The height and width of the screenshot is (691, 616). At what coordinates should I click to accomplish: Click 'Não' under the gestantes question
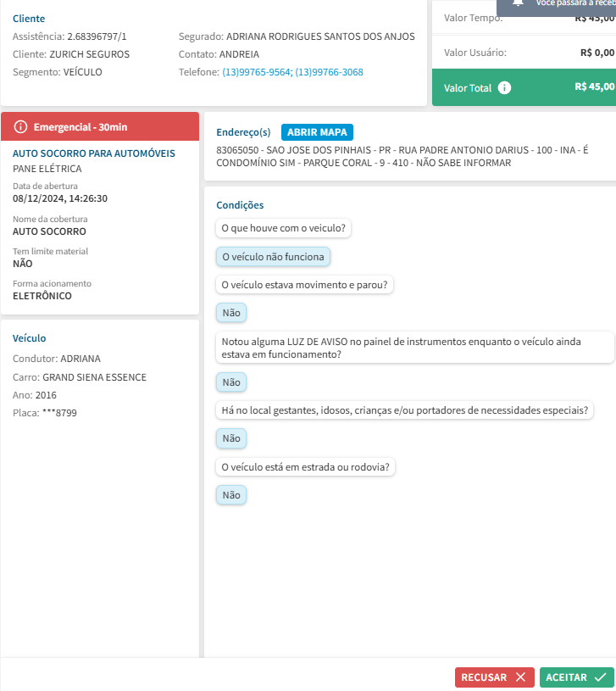231,438
